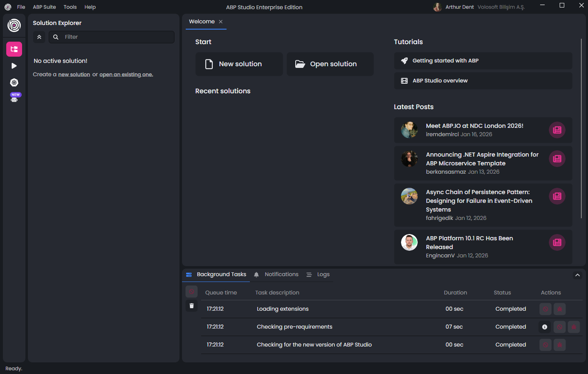Click the 'Task description' column header

pyautogui.click(x=277, y=293)
